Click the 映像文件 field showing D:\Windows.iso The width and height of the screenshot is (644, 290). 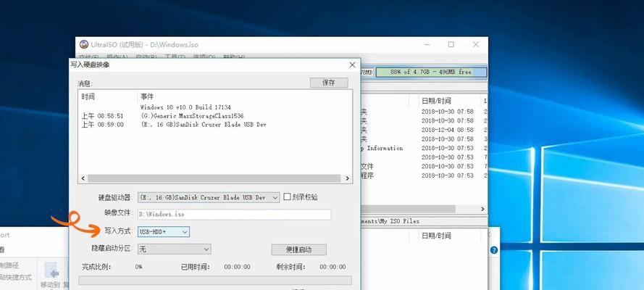[x=234, y=215]
